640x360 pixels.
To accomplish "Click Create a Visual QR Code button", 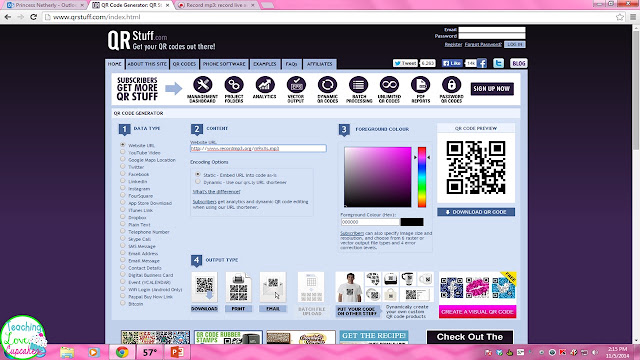I will 478,311.
